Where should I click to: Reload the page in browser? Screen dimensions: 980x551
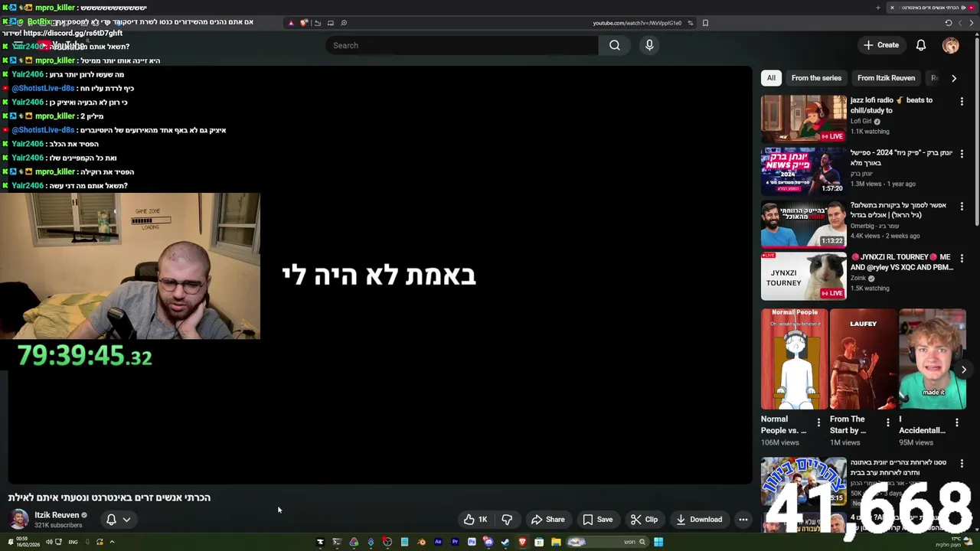tap(949, 23)
